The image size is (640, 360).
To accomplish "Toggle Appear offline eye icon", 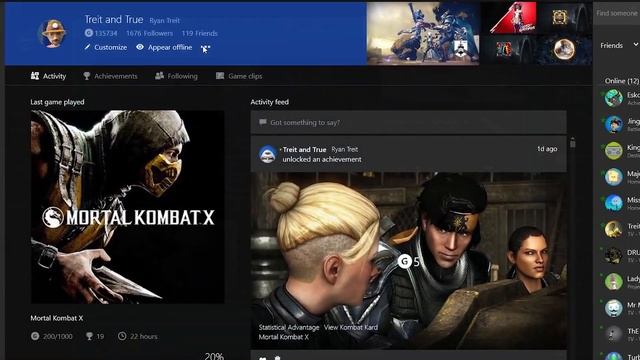I will tap(140, 47).
